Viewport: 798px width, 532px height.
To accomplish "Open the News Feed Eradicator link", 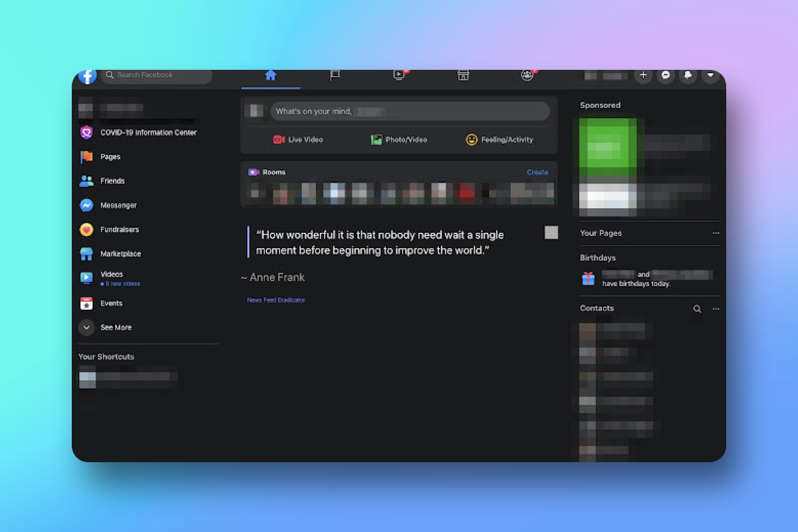I will [x=276, y=300].
